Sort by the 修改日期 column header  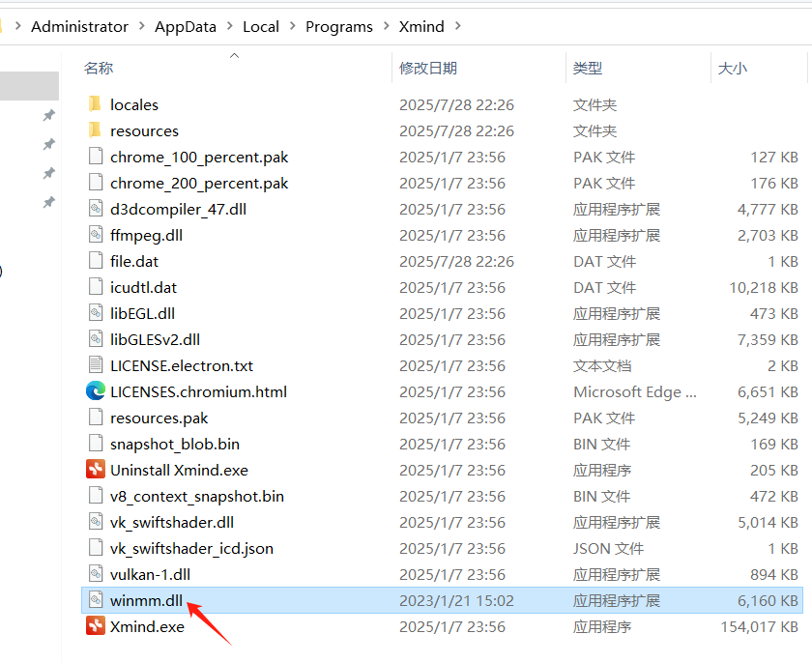[x=427, y=68]
